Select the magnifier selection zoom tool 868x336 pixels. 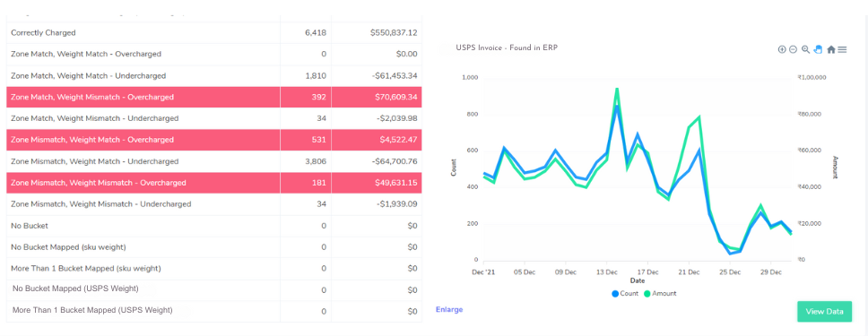point(805,49)
